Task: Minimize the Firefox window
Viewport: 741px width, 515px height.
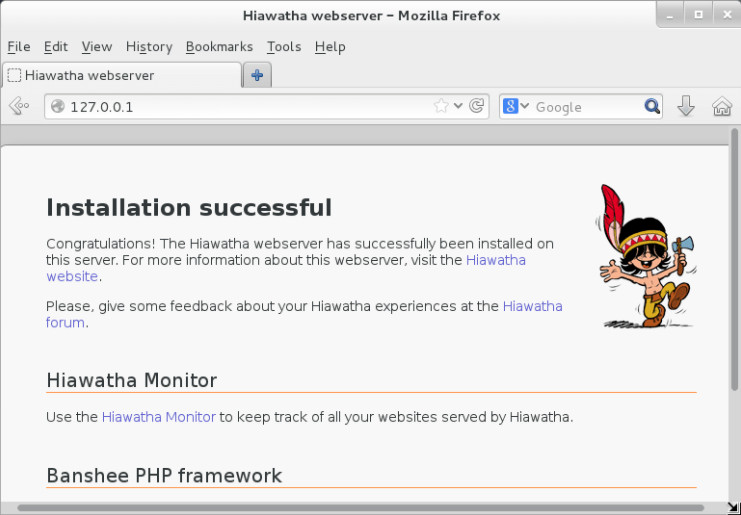Action: (x=670, y=15)
